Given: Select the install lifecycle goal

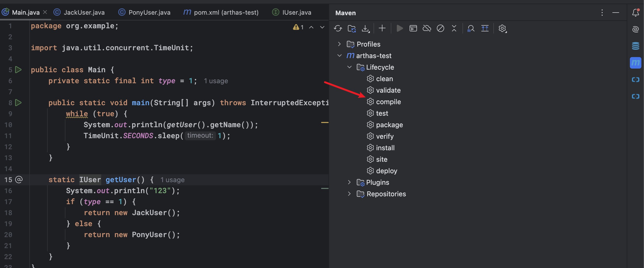Looking at the screenshot, I should [x=381, y=148].
